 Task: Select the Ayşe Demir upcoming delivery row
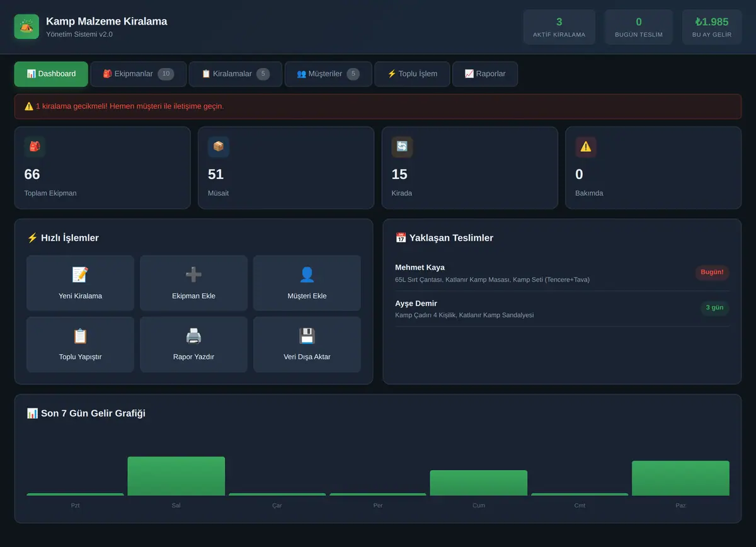[x=562, y=309]
